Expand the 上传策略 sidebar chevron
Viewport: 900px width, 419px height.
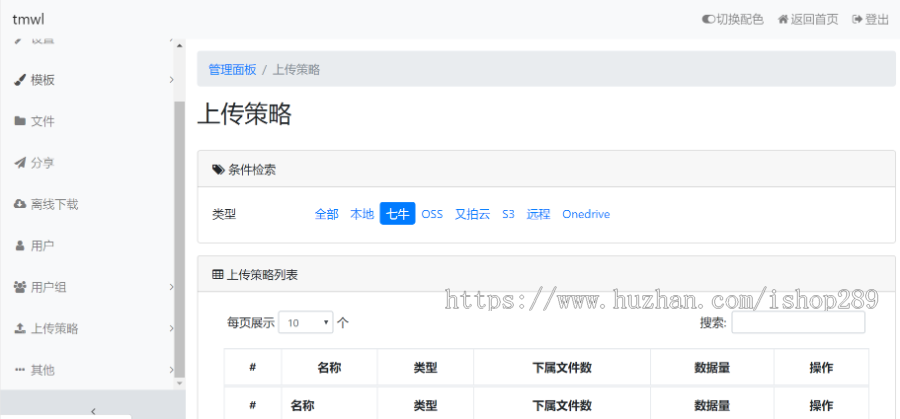tap(171, 328)
